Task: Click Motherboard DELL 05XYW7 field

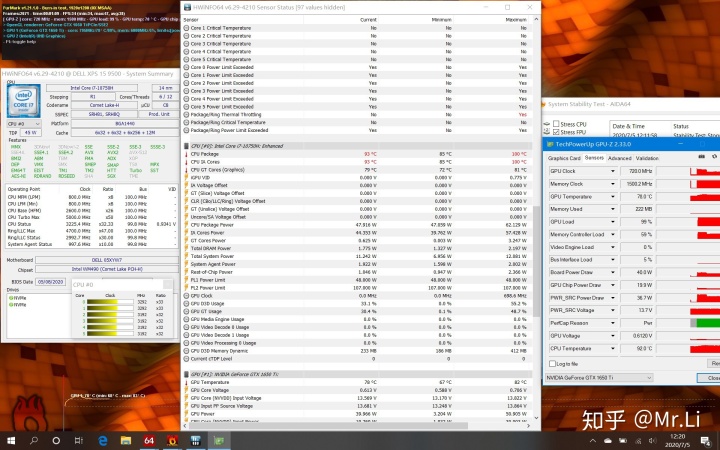Action: point(107,260)
